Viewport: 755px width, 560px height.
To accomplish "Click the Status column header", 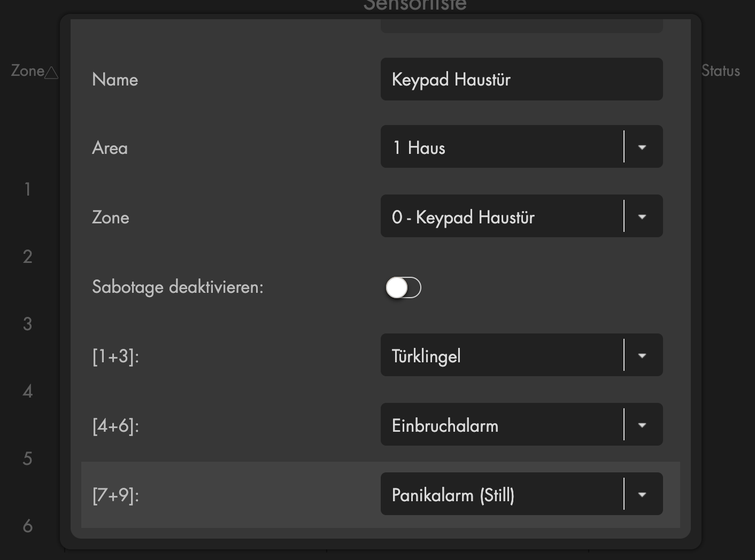I will 720,71.
